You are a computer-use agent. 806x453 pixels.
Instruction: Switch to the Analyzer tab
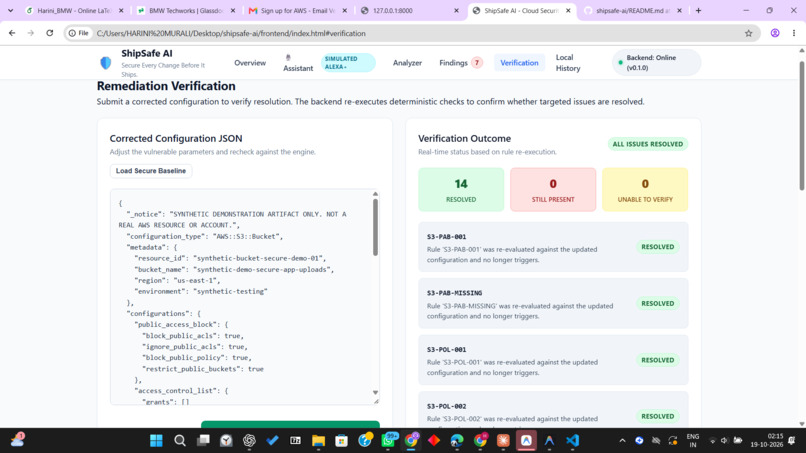click(407, 63)
